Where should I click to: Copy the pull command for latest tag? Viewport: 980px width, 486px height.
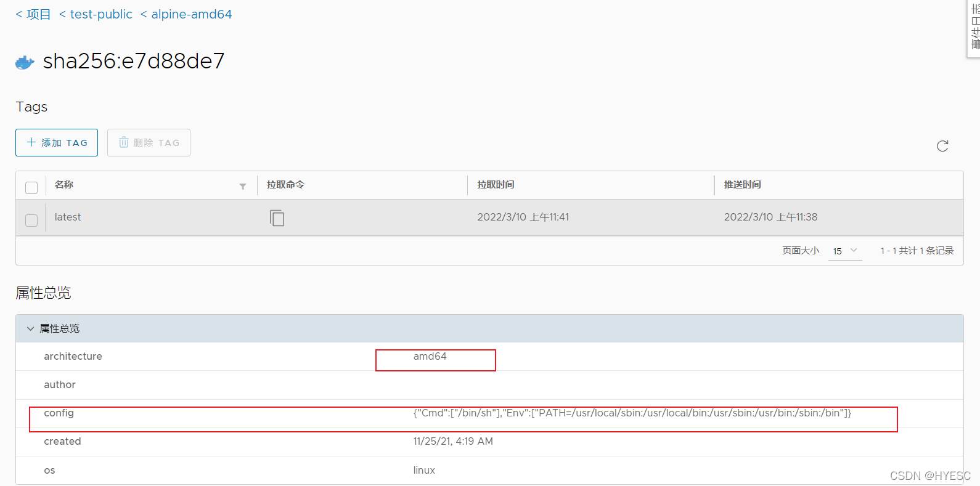click(x=277, y=217)
